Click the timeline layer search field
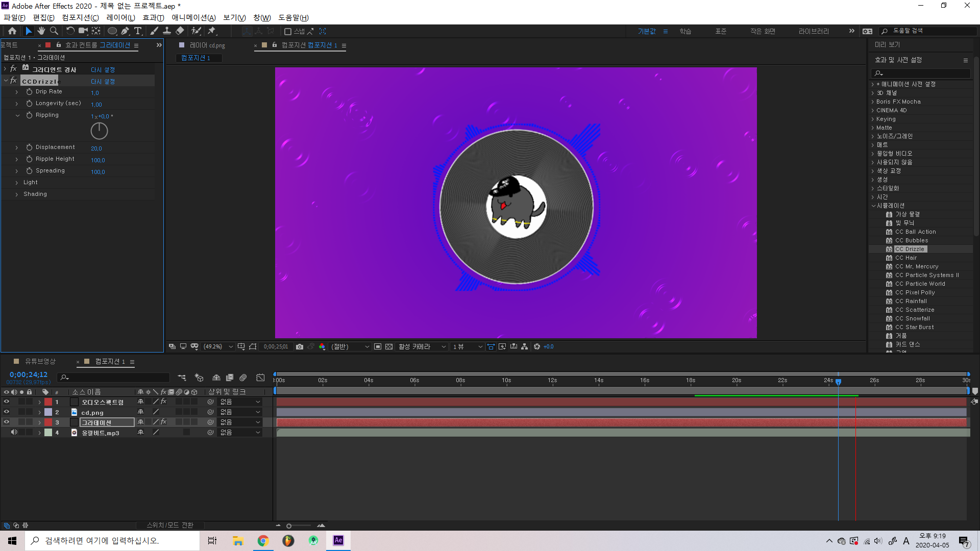980x551 pixels. tap(113, 378)
